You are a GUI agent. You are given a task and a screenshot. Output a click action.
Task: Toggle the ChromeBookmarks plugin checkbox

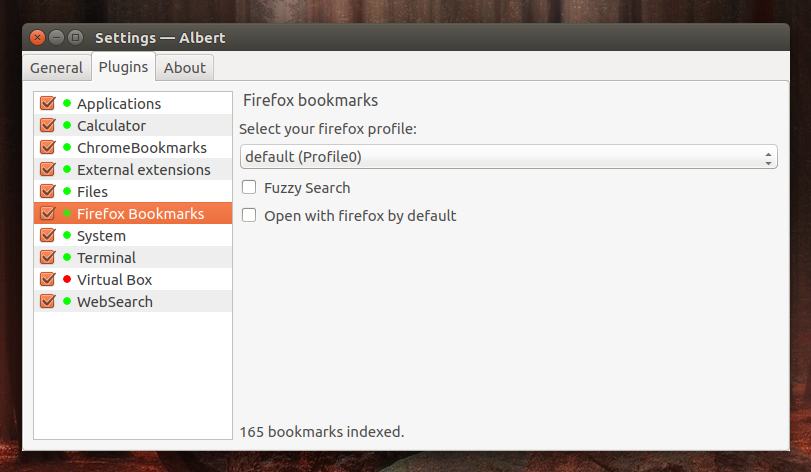click(x=48, y=147)
